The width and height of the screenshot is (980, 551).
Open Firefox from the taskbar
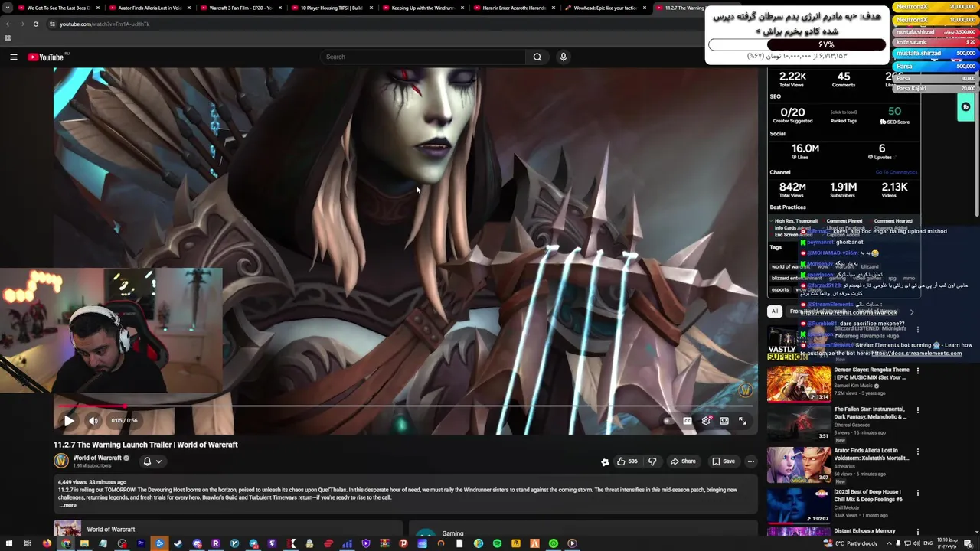(x=47, y=543)
